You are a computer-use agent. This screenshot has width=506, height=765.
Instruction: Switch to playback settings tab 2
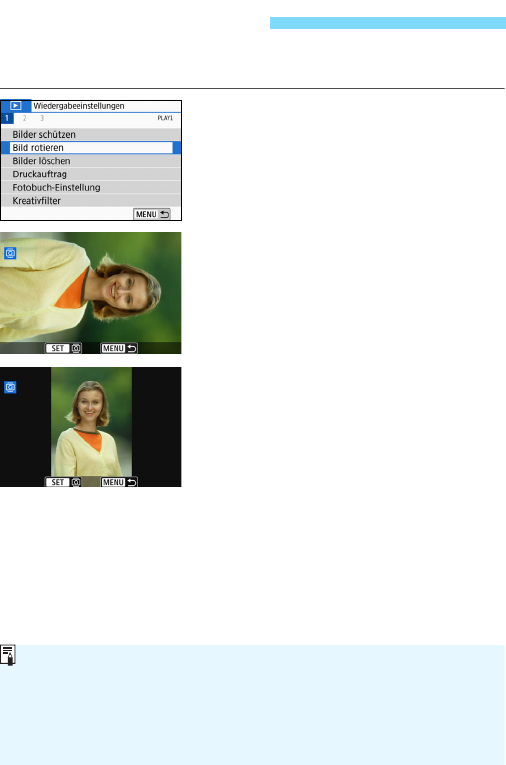coord(24,118)
